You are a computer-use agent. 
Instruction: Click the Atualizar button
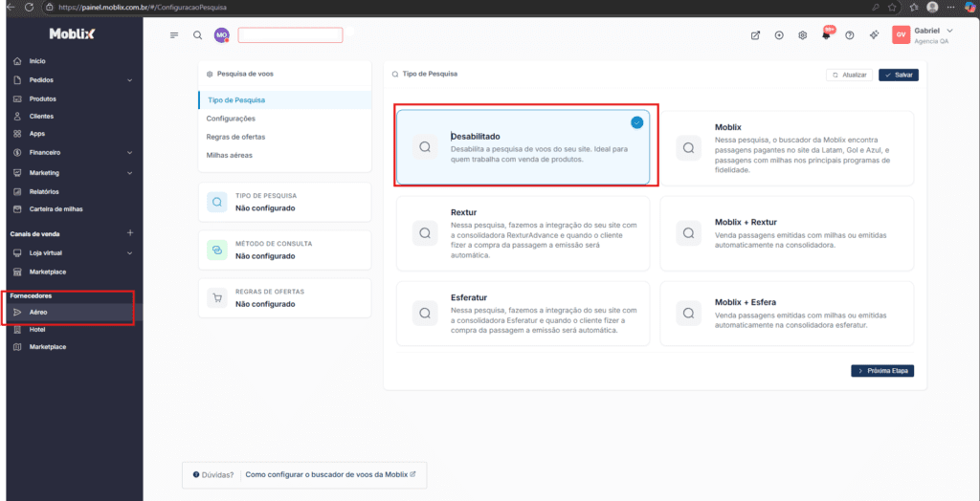(849, 75)
